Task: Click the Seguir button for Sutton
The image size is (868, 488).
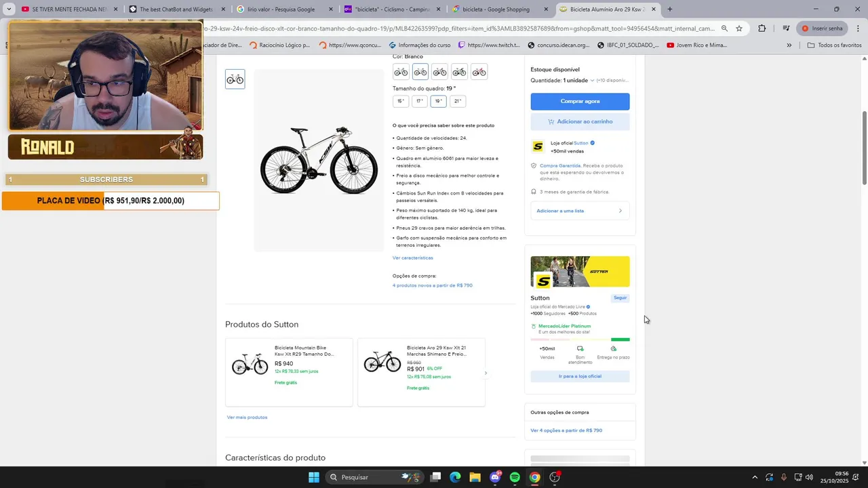Action: (620, 298)
